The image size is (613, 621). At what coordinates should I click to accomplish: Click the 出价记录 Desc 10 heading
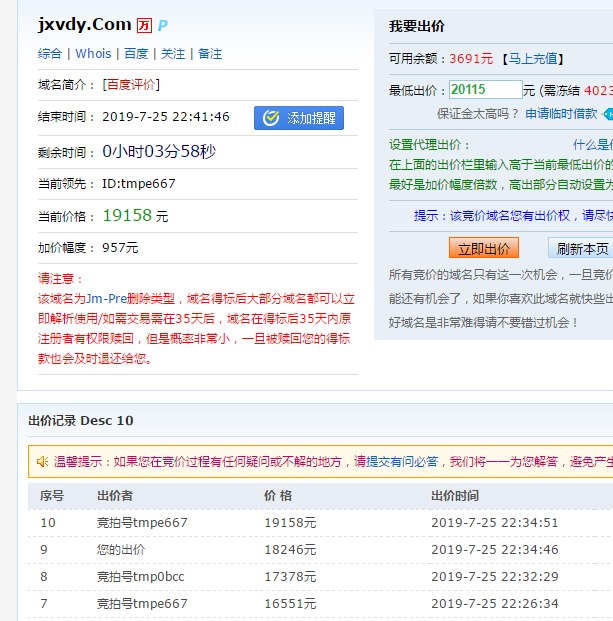pyautogui.click(x=81, y=421)
